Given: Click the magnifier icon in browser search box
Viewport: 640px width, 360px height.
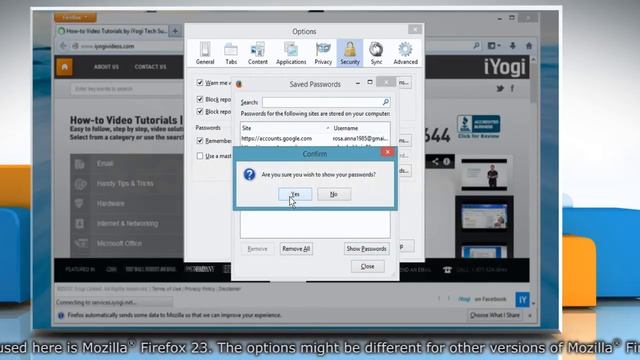Looking at the screenshot, I should (476, 46).
